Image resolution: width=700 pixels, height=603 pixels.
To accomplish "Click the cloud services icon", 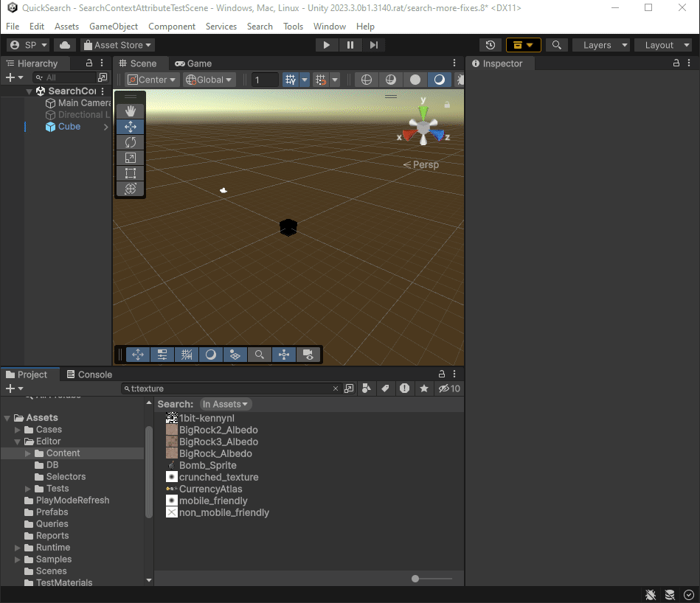I will [65, 45].
